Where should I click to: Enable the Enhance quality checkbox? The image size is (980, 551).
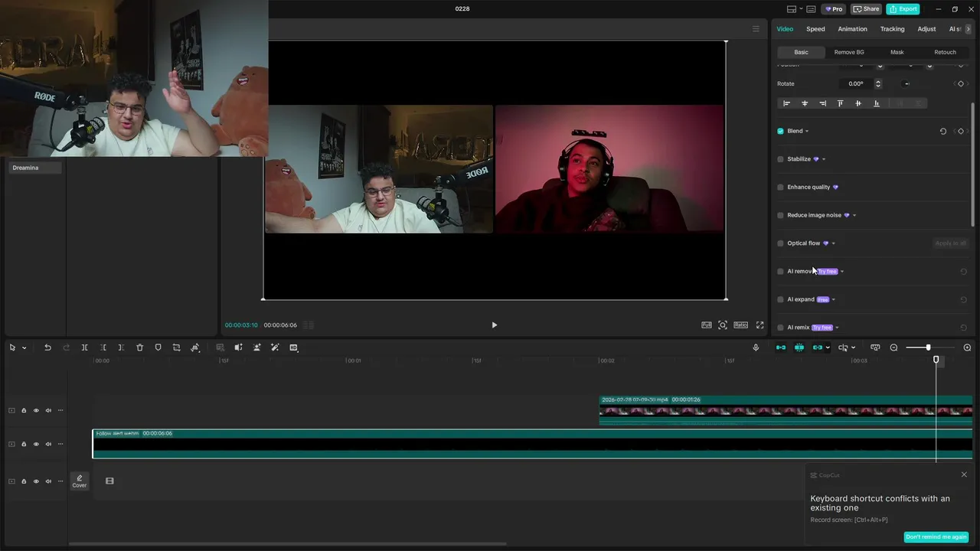(780, 187)
